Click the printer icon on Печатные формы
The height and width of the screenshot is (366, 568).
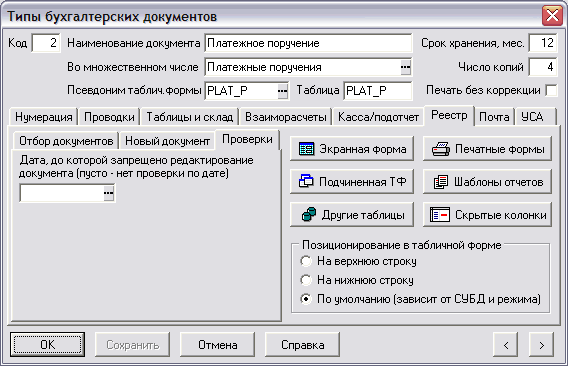pyautogui.click(x=441, y=149)
